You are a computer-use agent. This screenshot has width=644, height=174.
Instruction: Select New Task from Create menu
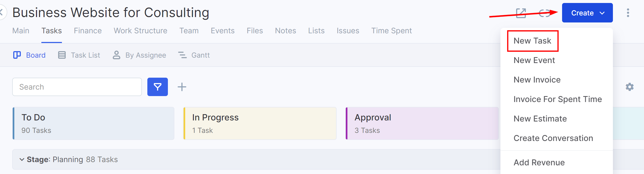click(532, 41)
